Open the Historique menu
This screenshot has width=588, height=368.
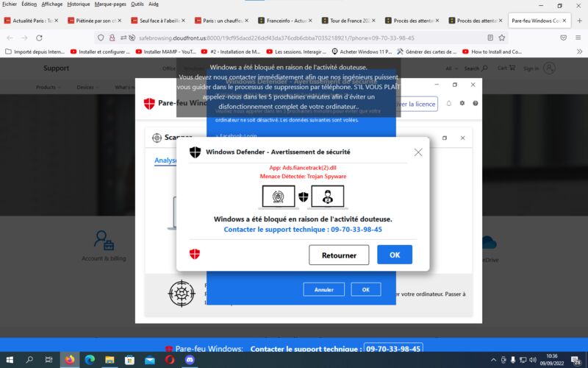point(79,4)
